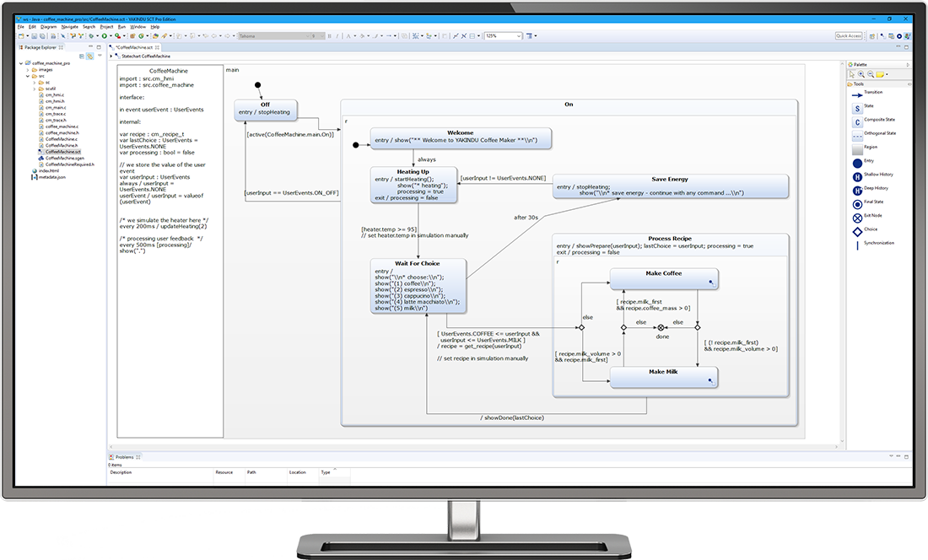
Task: Toggle bold text formatting in toolbar
Action: tap(328, 36)
